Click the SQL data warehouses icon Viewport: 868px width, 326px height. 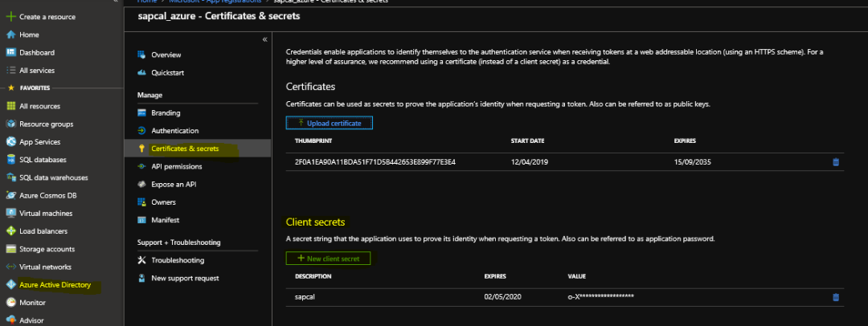tap(10, 177)
